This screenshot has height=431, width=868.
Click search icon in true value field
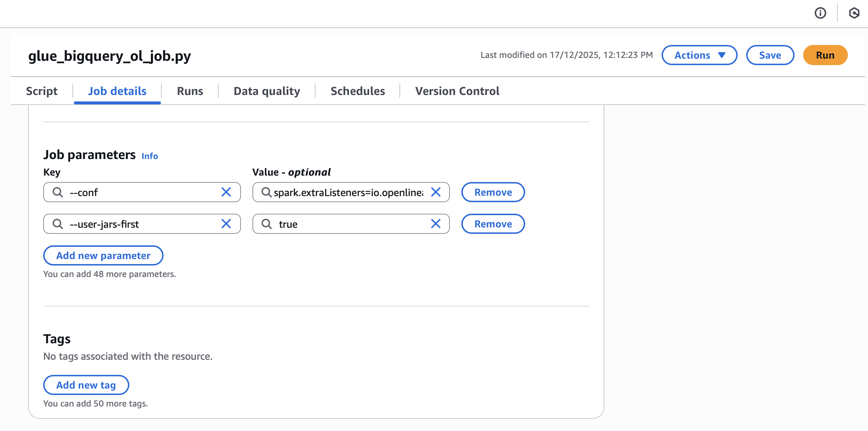point(267,224)
